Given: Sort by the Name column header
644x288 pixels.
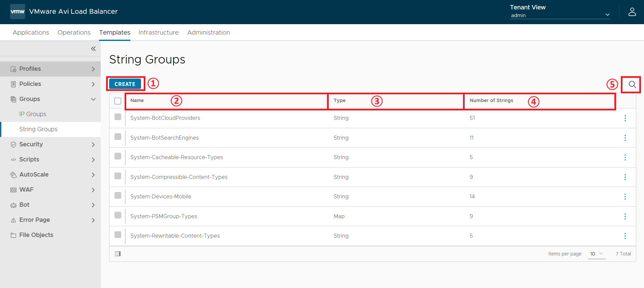Looking at the screenshot, I should click(137, 100).
